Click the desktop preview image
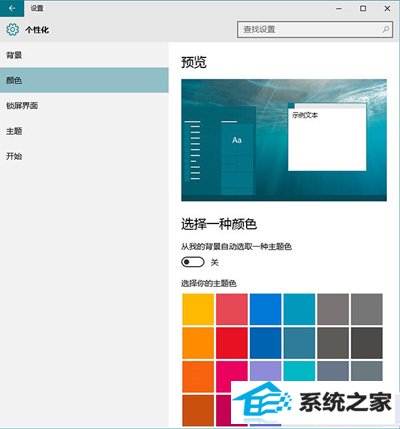 (284, 140)
